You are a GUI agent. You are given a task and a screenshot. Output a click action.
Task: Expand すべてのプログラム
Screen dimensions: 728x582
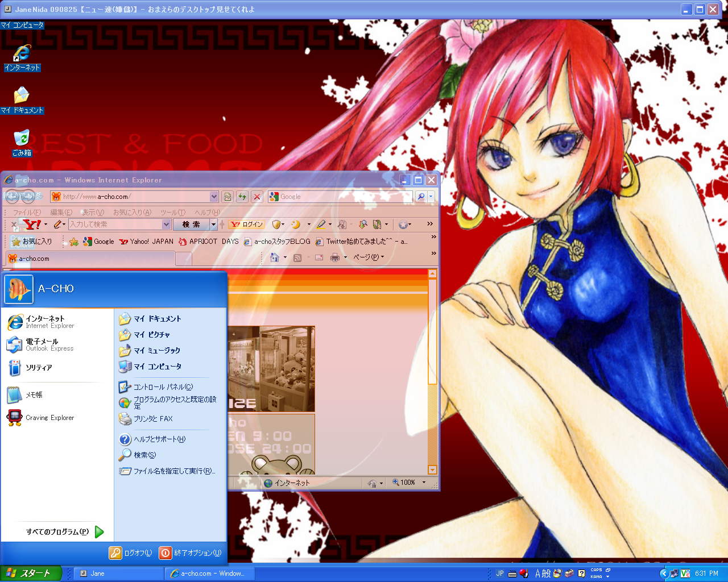(x=65, y=532)
